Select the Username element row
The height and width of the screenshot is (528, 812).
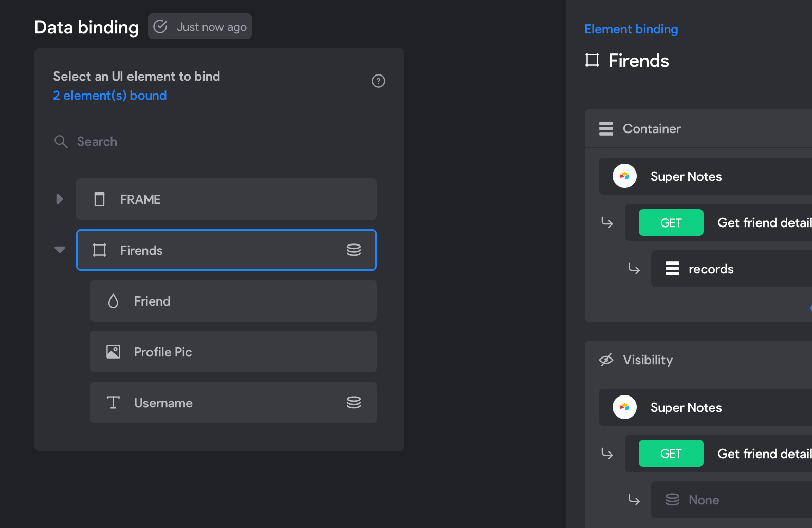[233, 403]
